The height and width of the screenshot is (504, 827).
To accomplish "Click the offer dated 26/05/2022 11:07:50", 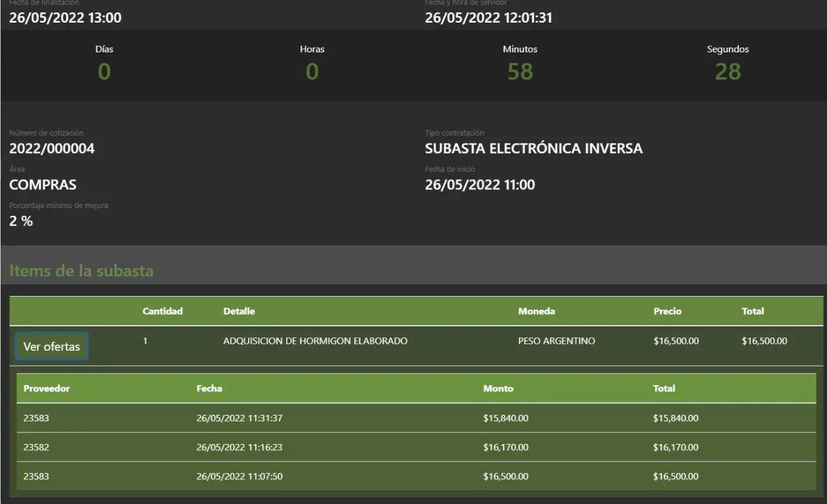I will tap(239, 476).
